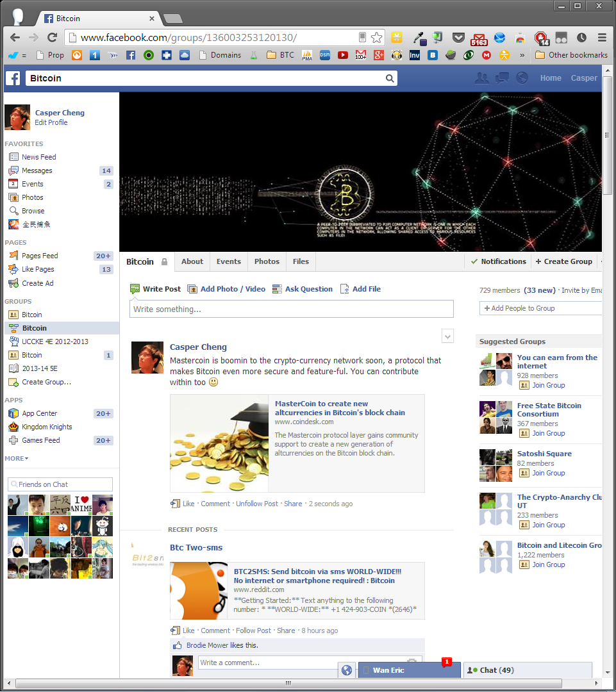Screen dimensions: 616x692
Task: Click the Facebook logo in the blue header
Action: pos(13,79)
